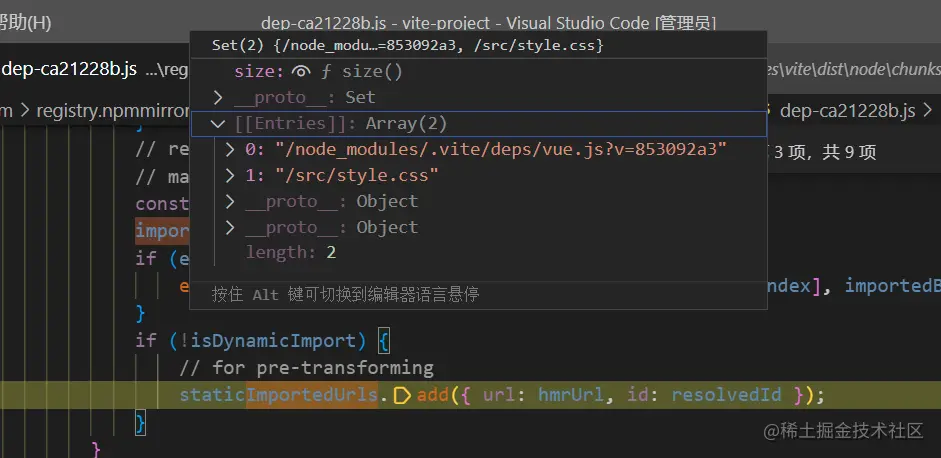
Task: Expand the first __proto__: Object row
Action: coord(230,202)
